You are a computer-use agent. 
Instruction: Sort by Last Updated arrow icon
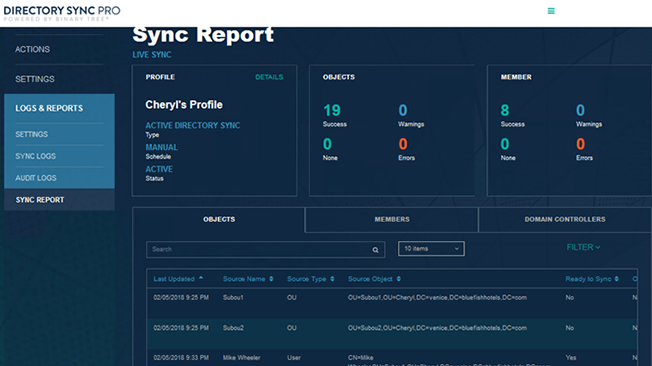pyautogui.click(x=201, y=278)
